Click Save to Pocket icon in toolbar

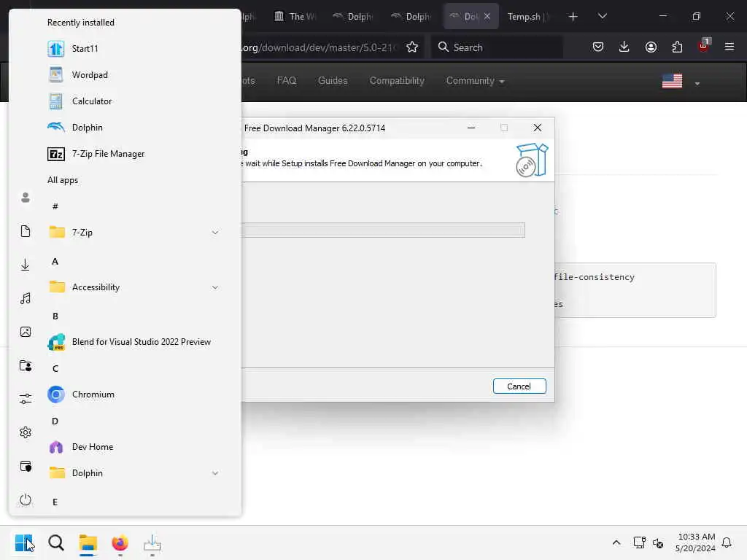598,47
